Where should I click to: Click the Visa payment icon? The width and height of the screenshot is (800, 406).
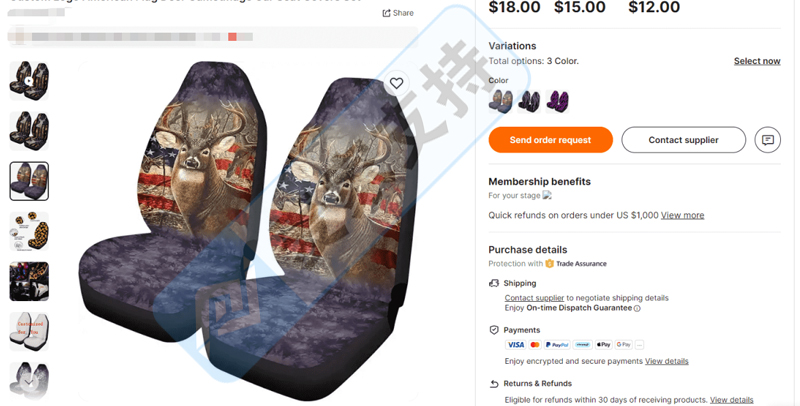pyautogui.click(x=515, y=345)
